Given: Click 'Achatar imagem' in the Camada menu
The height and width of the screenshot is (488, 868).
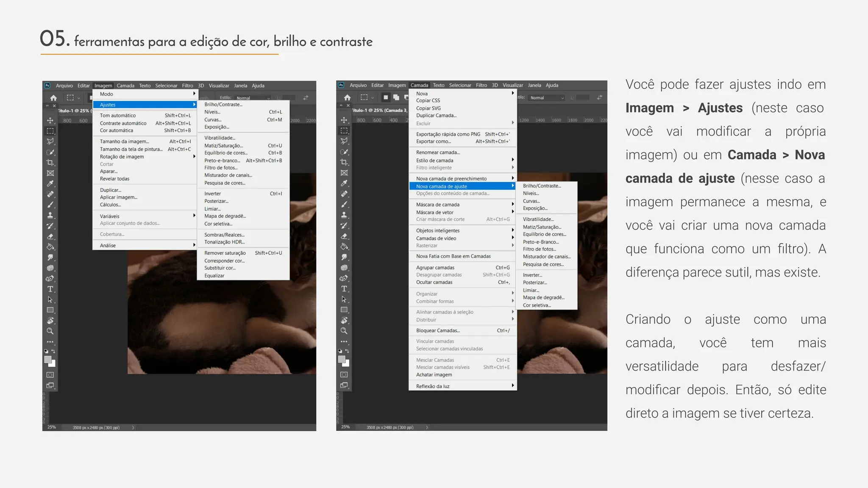Looking at the screenshot, I should (x=434, y=374).
